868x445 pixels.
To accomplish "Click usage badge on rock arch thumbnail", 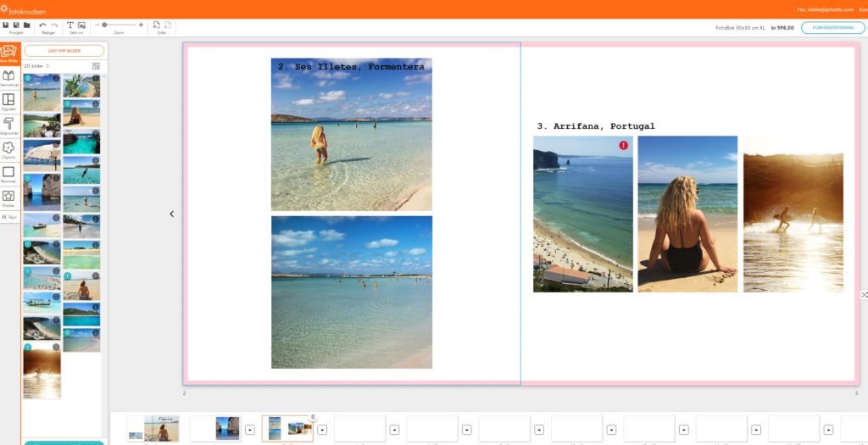I will (x=28, y=178).
